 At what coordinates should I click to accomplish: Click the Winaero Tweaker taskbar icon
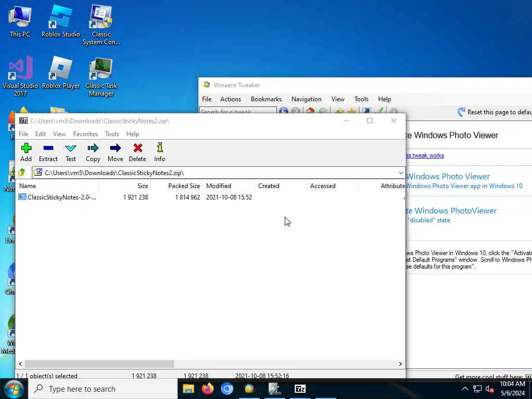(x=249, y=389)
